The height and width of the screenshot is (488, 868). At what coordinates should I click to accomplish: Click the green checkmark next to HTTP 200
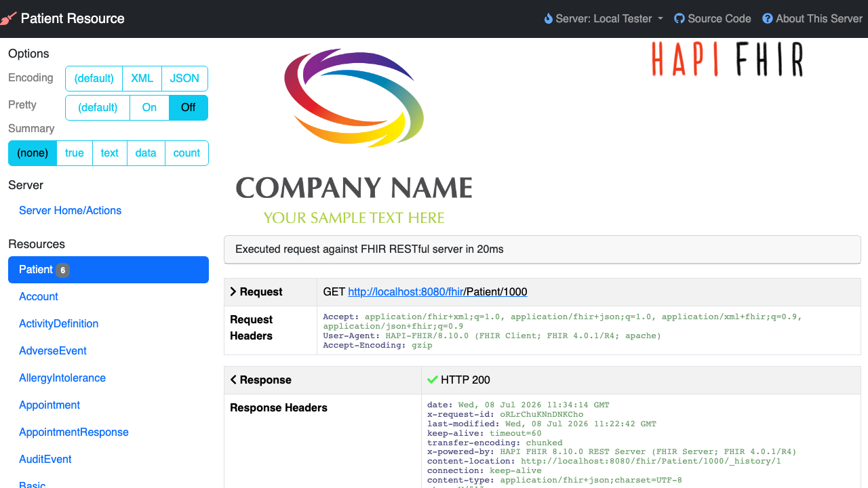[433, 380]
